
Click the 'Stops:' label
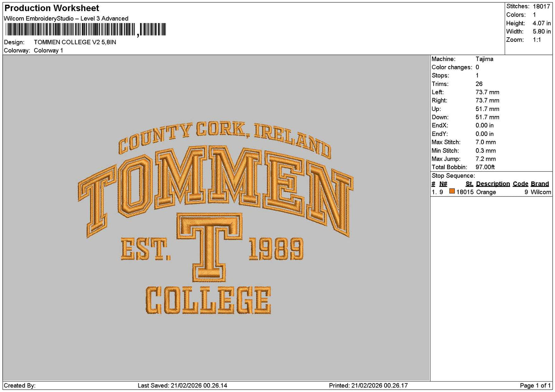(440, 76)
